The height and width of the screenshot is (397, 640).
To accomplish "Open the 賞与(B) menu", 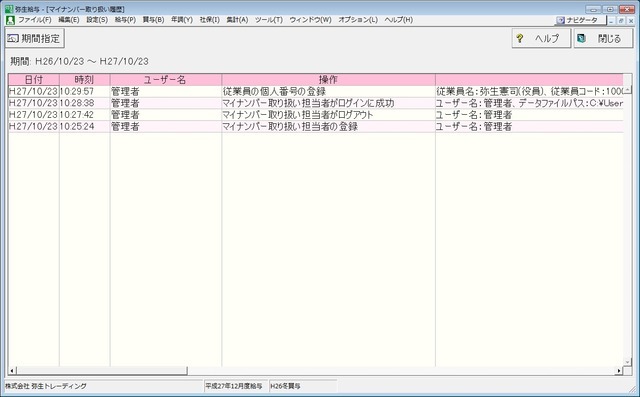I will tap(153, 20).
